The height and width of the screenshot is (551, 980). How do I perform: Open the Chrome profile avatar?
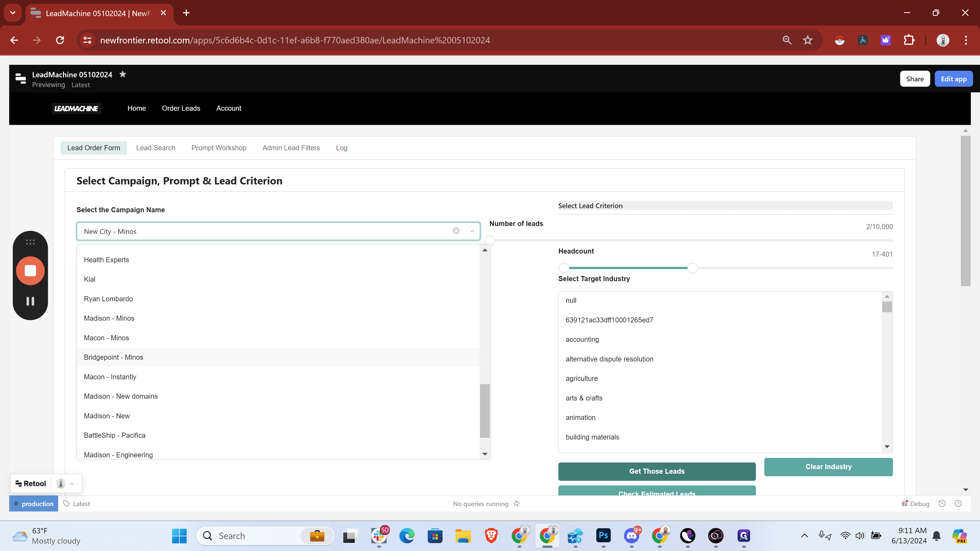(943, 40)
